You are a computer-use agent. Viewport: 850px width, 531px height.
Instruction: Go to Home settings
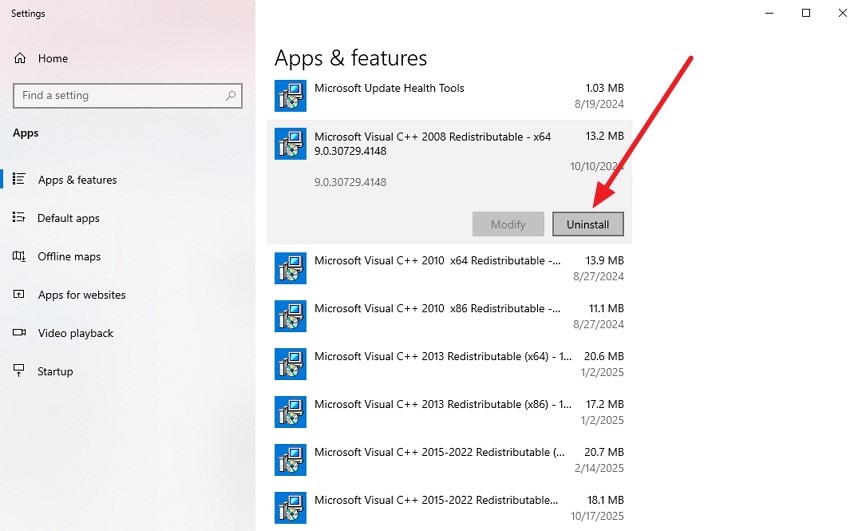click(x=53, y=58)
